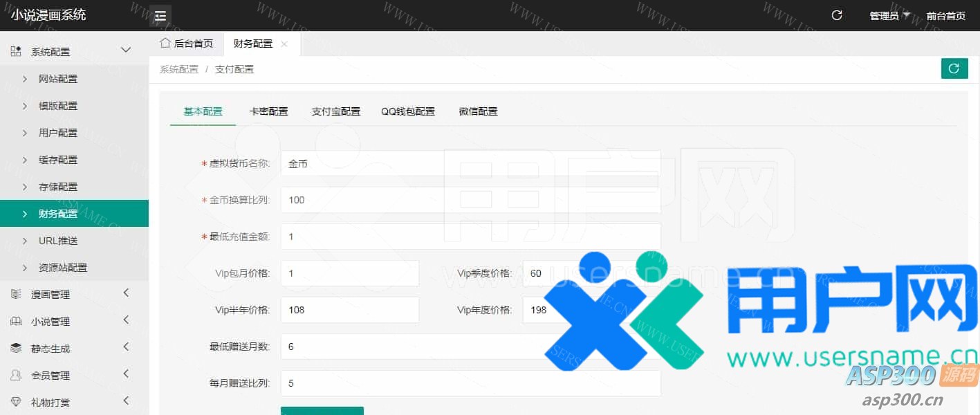Open the 后台首页 tab
980x415 pixels.
[187, 44]
